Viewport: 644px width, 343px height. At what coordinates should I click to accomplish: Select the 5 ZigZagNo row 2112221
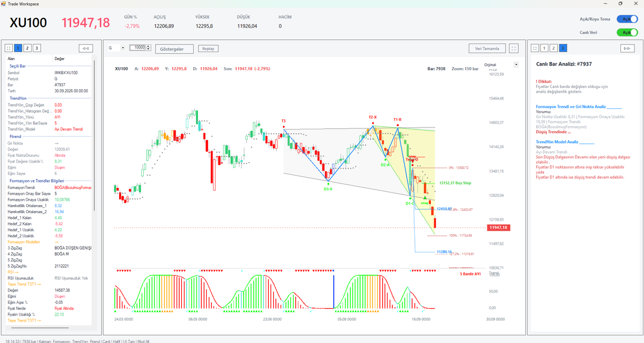click(49, 266)
